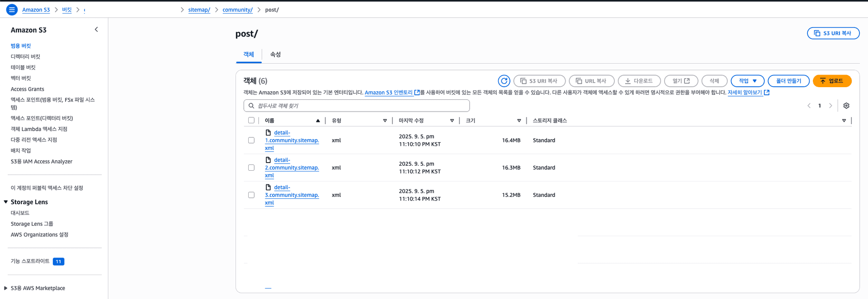Select the 객체 objects tab

point(249,55)
